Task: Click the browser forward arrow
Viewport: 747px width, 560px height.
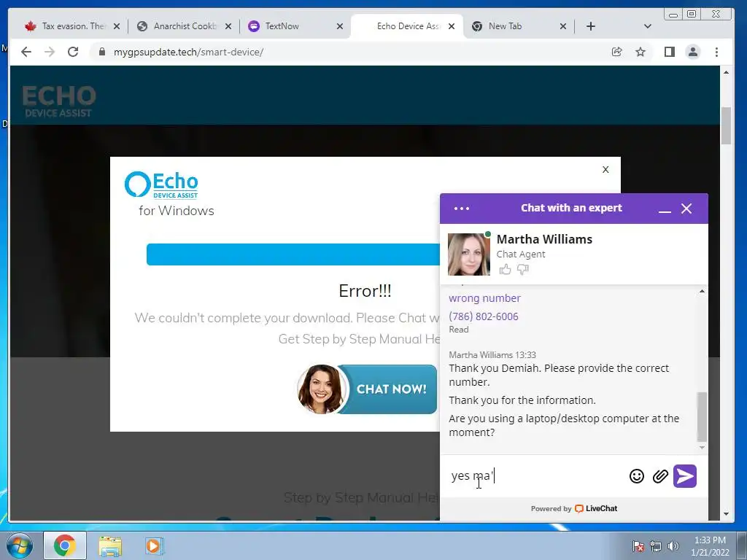Action: [x=50, y=52]
